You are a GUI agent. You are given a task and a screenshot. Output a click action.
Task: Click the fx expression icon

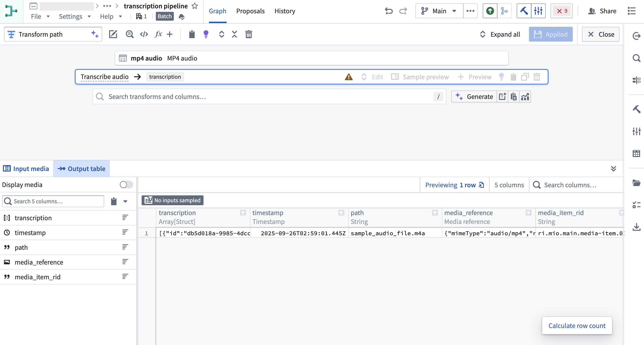tap(158, 34)
